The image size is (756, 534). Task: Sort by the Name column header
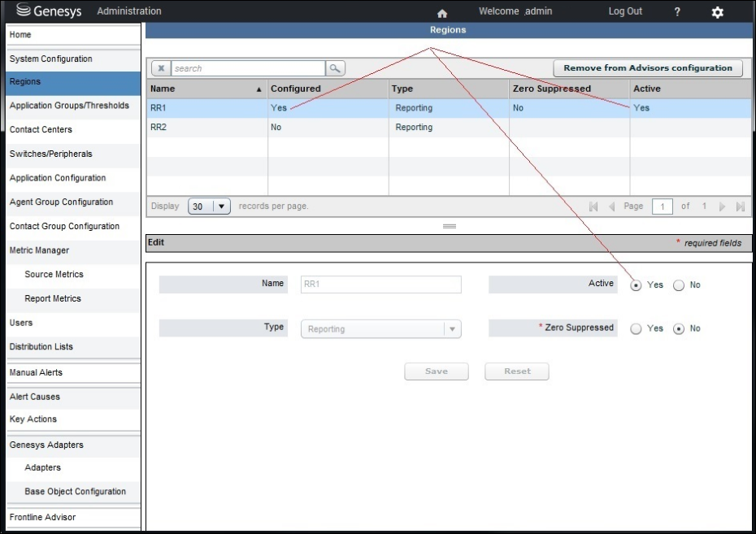click(x=206, y=89)
